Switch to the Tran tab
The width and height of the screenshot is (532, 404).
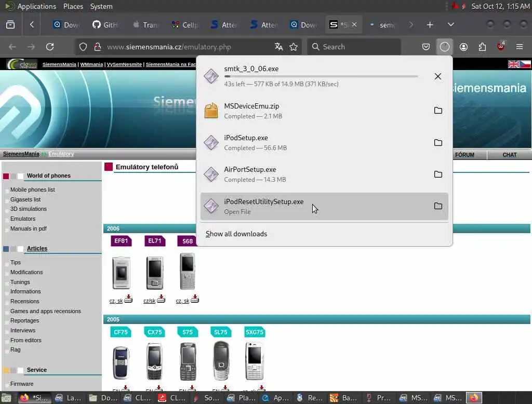coord(145,25)
